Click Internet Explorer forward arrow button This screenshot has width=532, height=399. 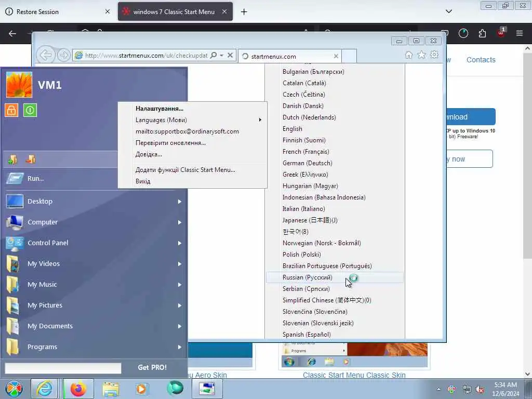point(63,55)
